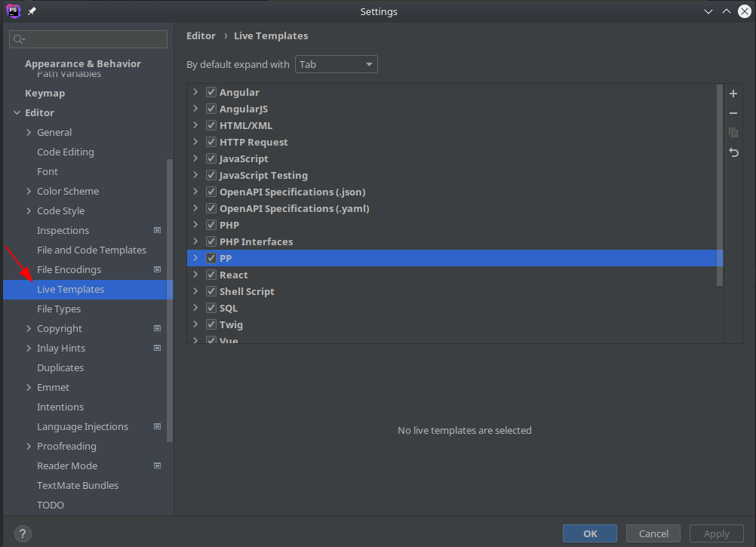756x547 pixels.
Task: Toggle the PP group checkbox
Action: [211, 258]
